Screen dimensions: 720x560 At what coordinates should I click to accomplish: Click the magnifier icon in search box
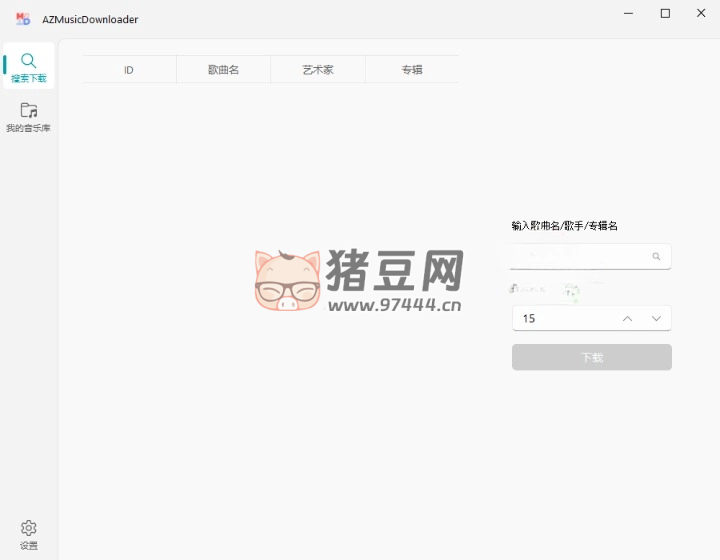[x=656, y=257]
